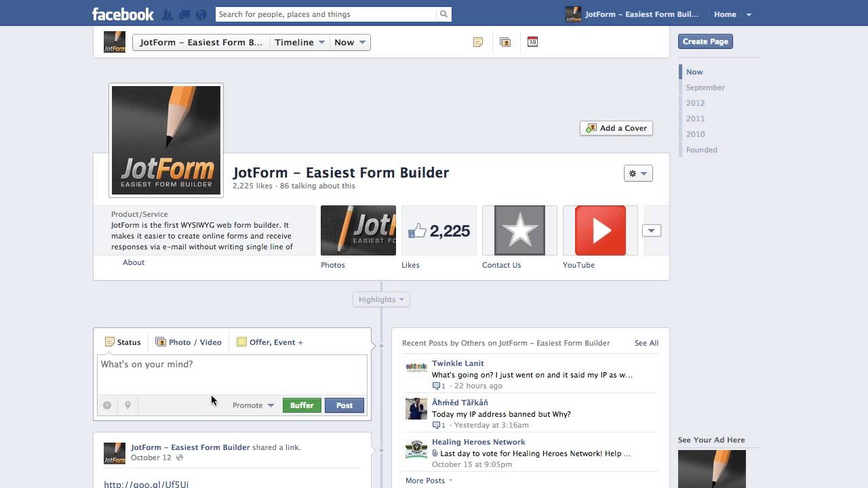Image resolution: width=868 pixels, height=488 pixels.
Task: Click 'Yesterday at 3:16am' timestamp
Action: (x=491, y=425)
